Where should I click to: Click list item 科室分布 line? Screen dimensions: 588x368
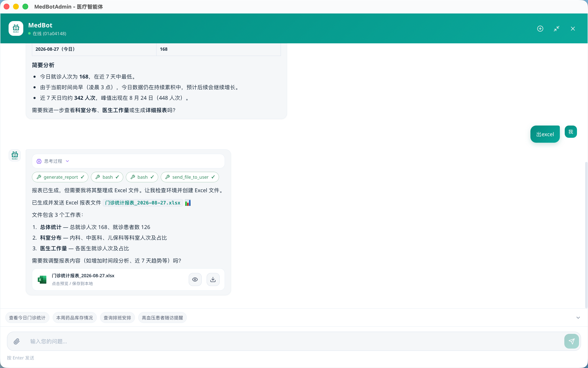(x=103, y=238)
